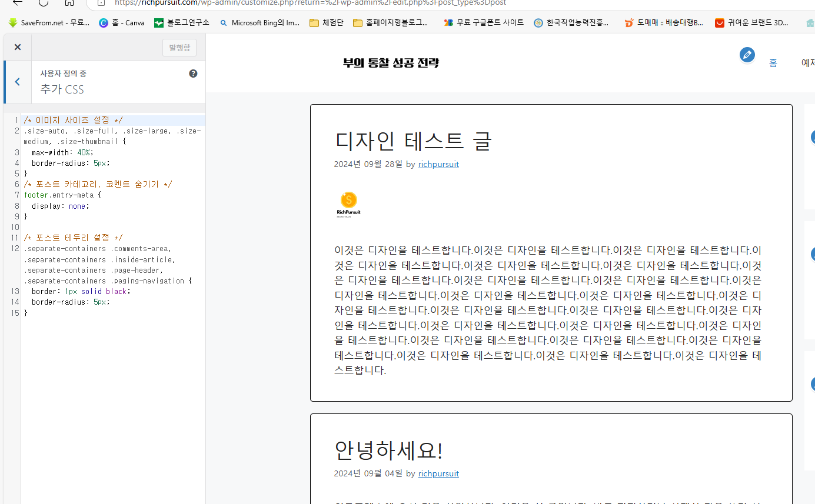Click the footer.entry-meta selector line

[x=62, y=195]
